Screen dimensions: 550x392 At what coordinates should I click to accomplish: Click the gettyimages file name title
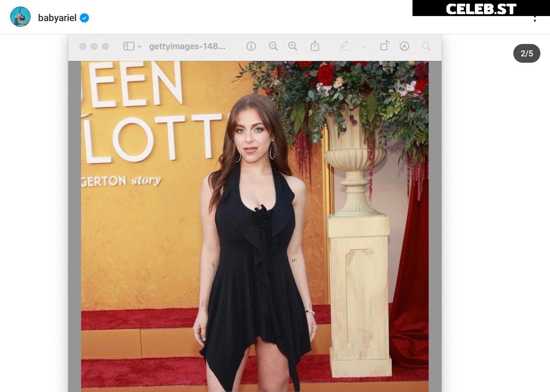click(x=187, y=46)
